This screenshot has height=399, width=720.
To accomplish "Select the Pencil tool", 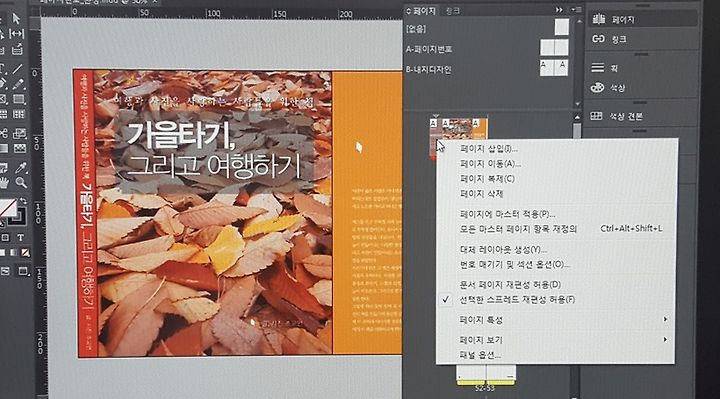I will coord(18,84).
